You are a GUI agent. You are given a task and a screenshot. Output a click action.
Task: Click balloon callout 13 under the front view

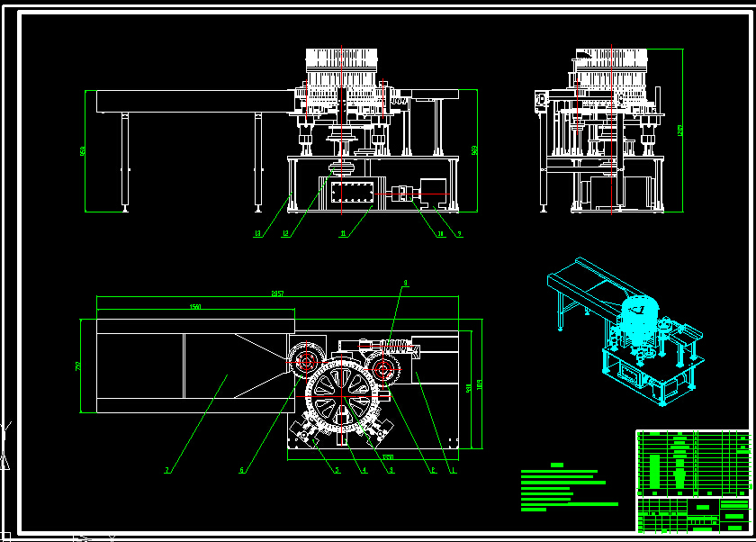pos(256,232)
